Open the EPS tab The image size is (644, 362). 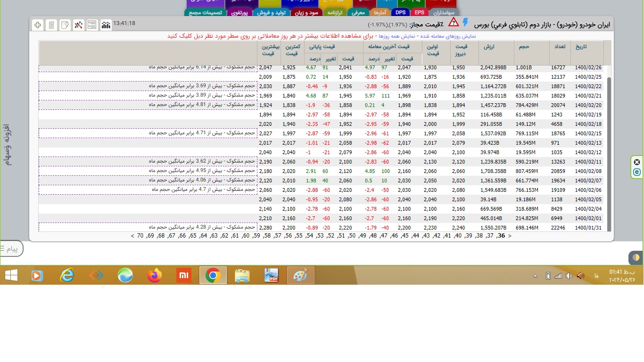click(419, 13)
